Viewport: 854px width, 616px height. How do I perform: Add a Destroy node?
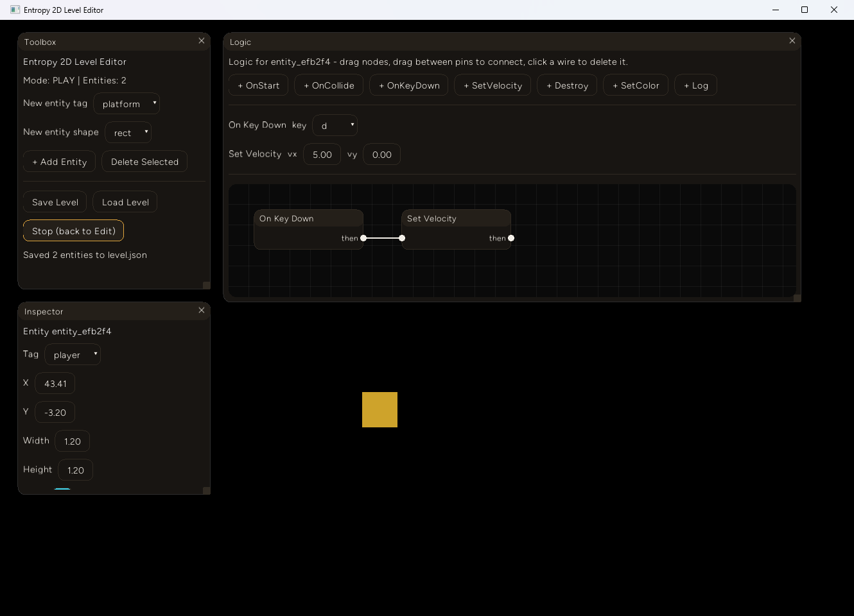567,85
